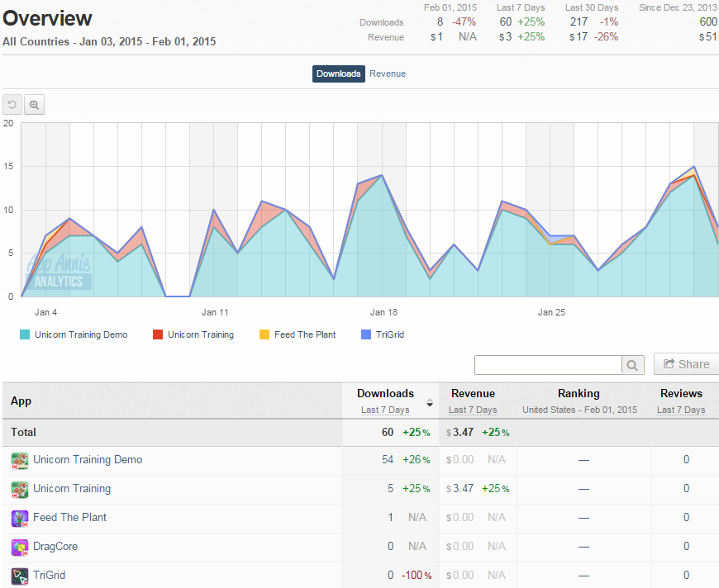
Task: Click the magnifier zoom-in chart icon
Action: tap(35, 105)
